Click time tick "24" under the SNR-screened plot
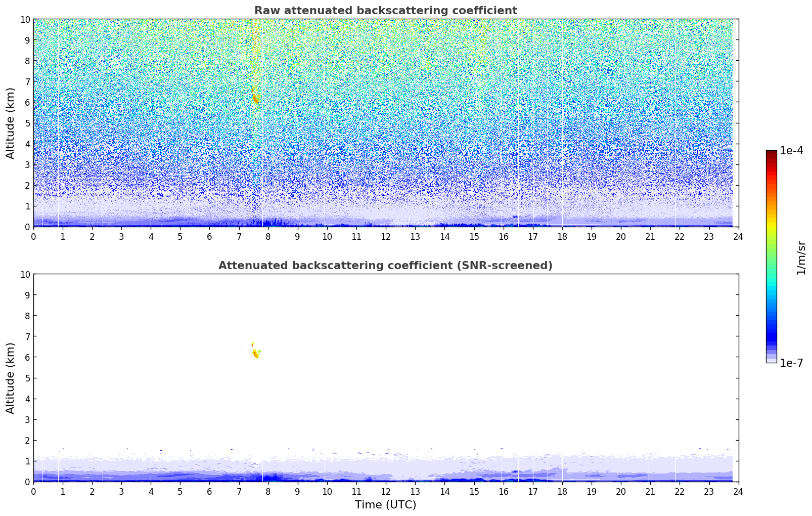This screenshot has height=516, width=812. (x=738, y=491)
